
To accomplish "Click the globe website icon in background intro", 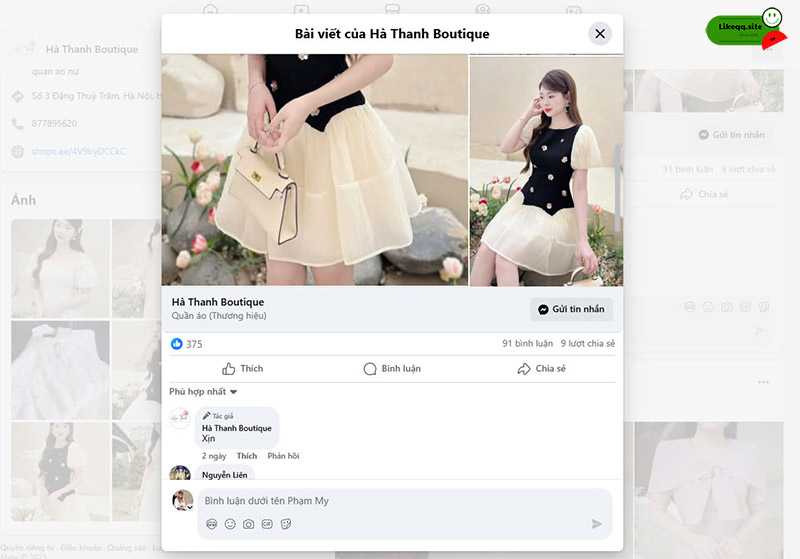I will (x=18, y=151).
